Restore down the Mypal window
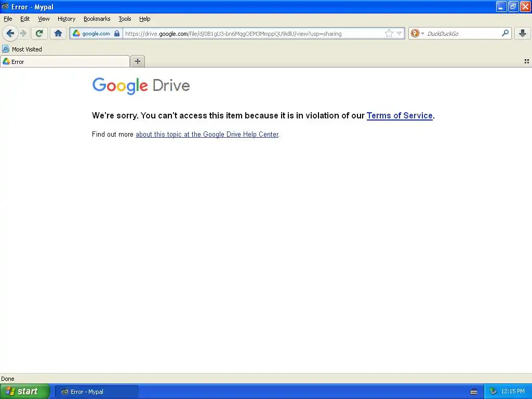The height and width of the screenshot is (399, 532). pos(513,6)
